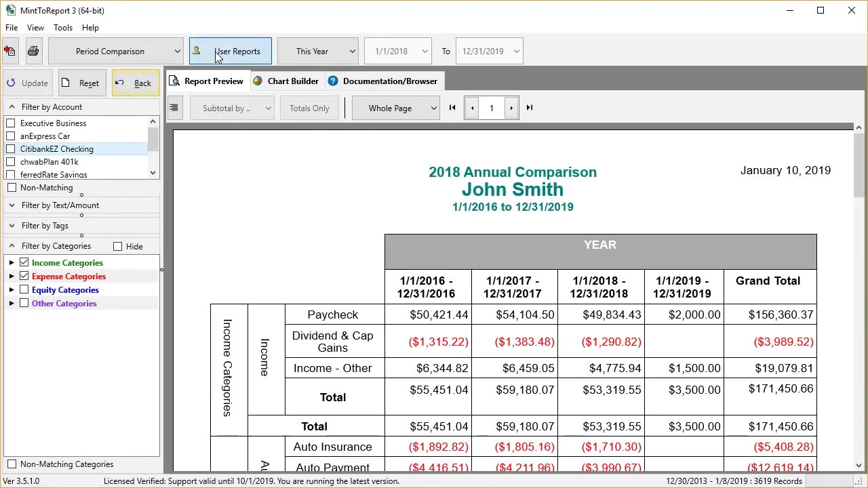Toggle the Hide categories checkbox
Viewport: 868px width, 488px height.
(118, 247)
